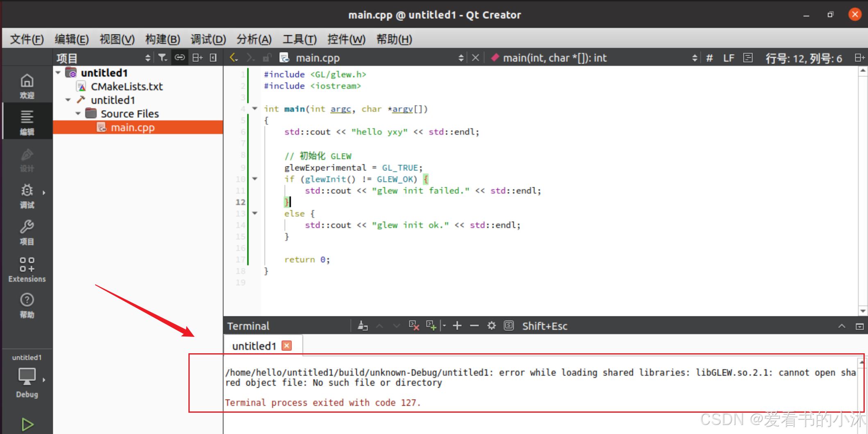Image resolution: width=868 pixels, height=434 pixels.
Task: Fold the if block at line 10
Action: tap(255, 179)
